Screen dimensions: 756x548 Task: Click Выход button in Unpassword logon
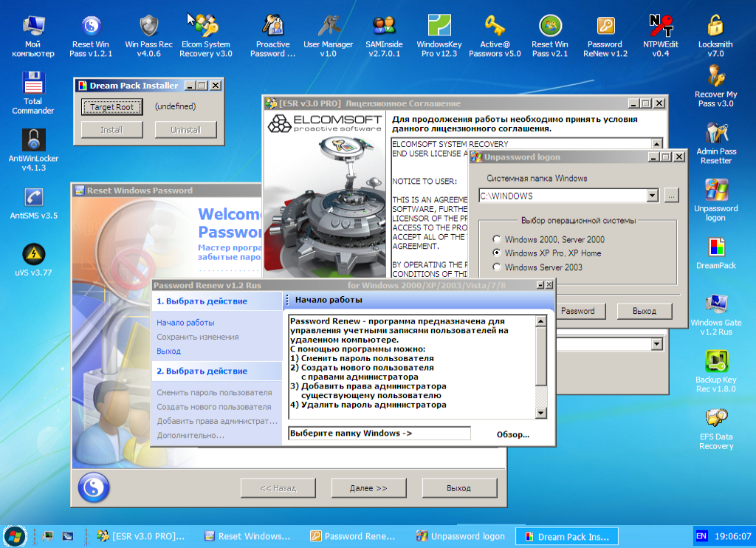(x=644, y=311)
